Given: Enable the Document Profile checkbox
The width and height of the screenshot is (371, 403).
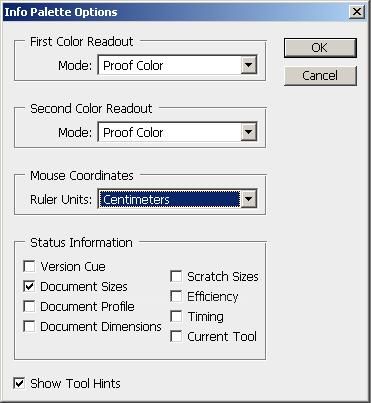Looking at the screenshot, I should point(29,306).
